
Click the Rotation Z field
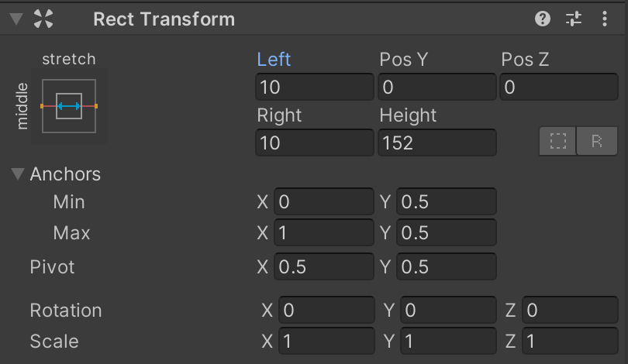coord(569,311)
